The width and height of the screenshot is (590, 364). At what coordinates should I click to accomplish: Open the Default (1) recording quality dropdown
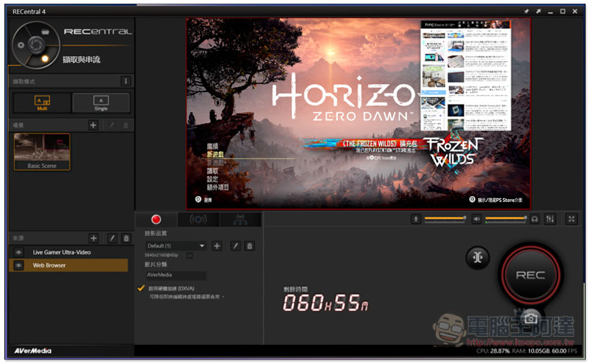[x=176, y=246]
